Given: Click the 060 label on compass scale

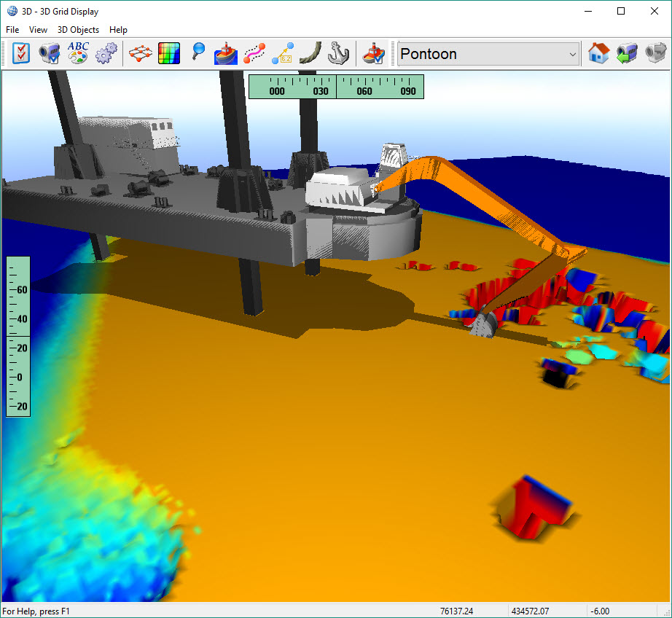Looking at the screenshot, I should coord(364,91).
